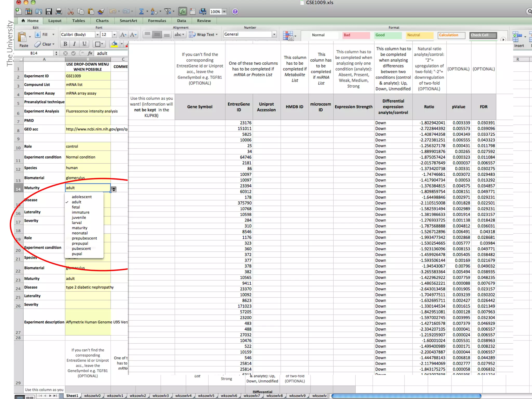The width and height of the screenshot is (532, 399).
Task: Switch to Layout ribbon tab
Action: tap(55, 21)
